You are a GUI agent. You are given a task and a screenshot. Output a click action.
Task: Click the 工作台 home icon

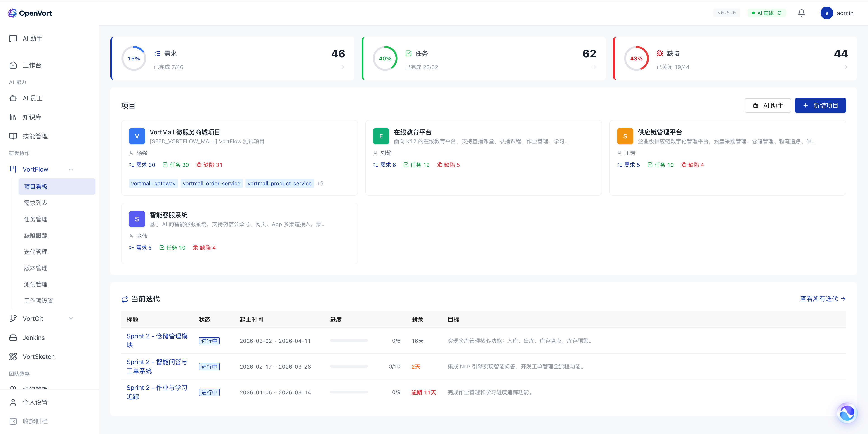[13, 65]
